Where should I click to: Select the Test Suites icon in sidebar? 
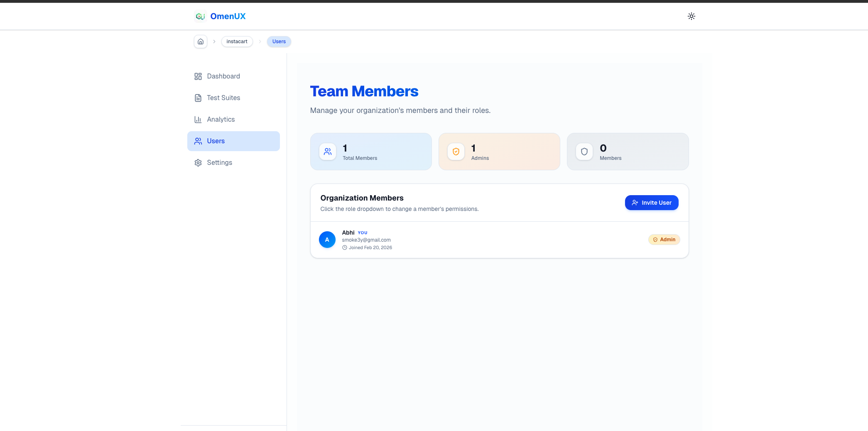[x=198, y=98]
